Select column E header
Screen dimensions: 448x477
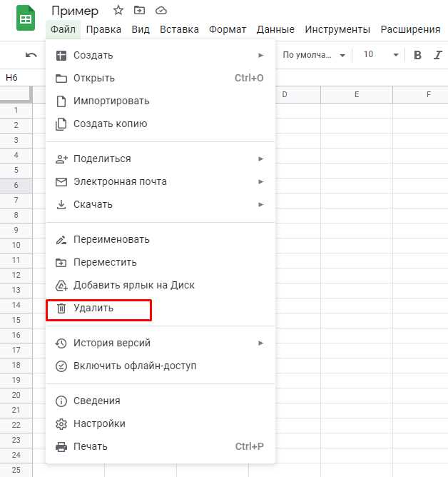pos(357,94)
